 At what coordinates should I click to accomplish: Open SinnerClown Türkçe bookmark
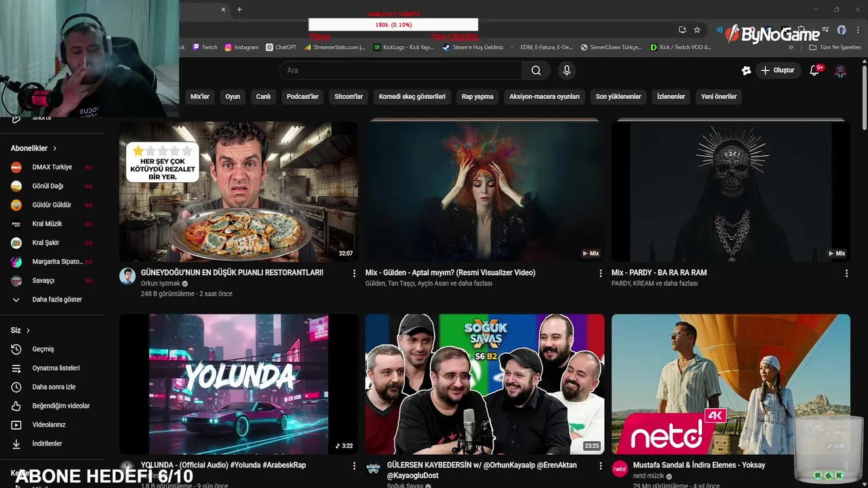[611, 47]
